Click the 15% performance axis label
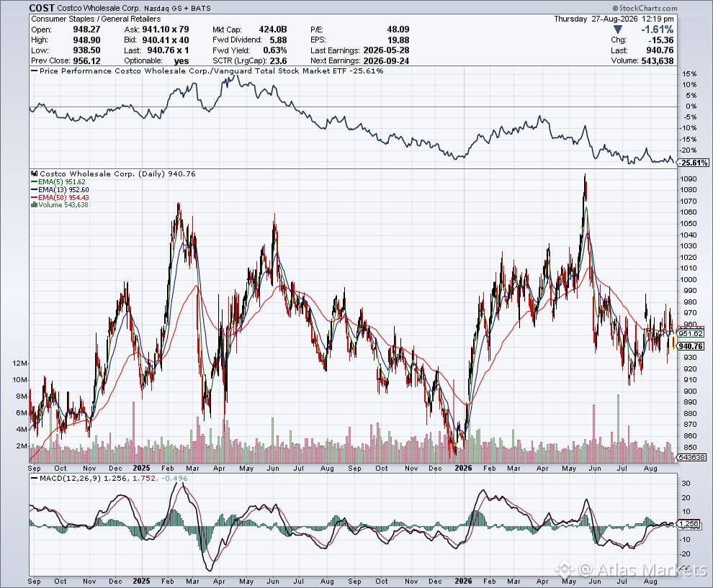The width and height of the screenshot is (713, 588). (x=689, y=73)
